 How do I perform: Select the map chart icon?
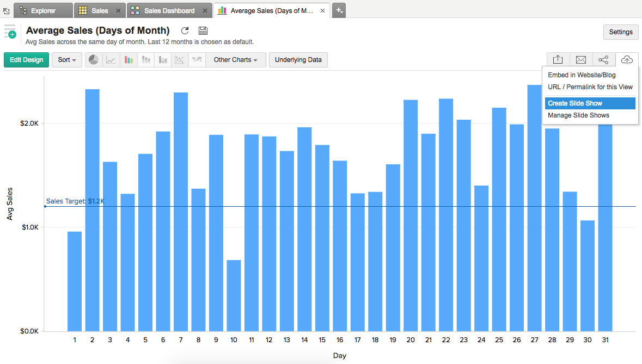pyautogui.click(x=197, y=60)
